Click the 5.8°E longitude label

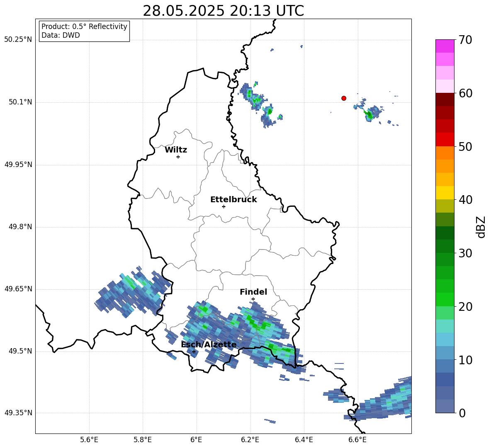[x=143, y=440]
